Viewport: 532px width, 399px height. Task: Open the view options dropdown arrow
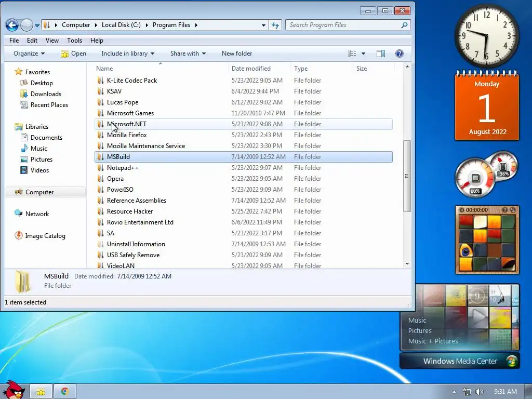363,54
